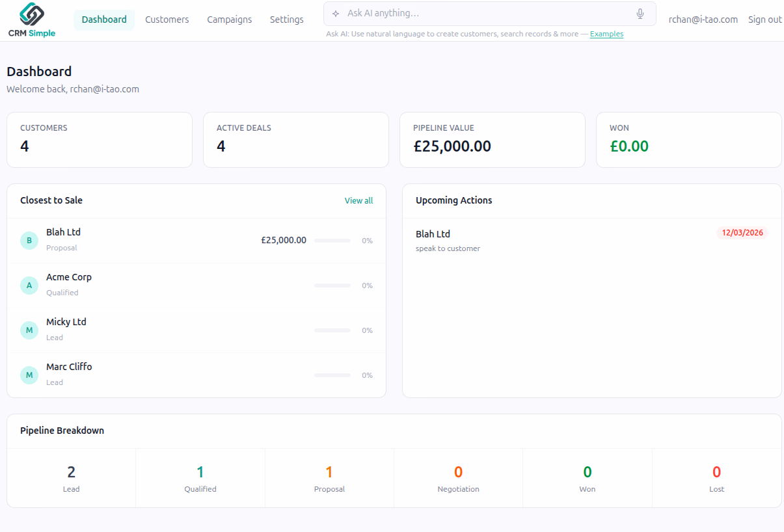Viewport: 784px width, 532px height.
Task: Click the £25,000.00 amount for Blah Ltd
Action: 284,240
